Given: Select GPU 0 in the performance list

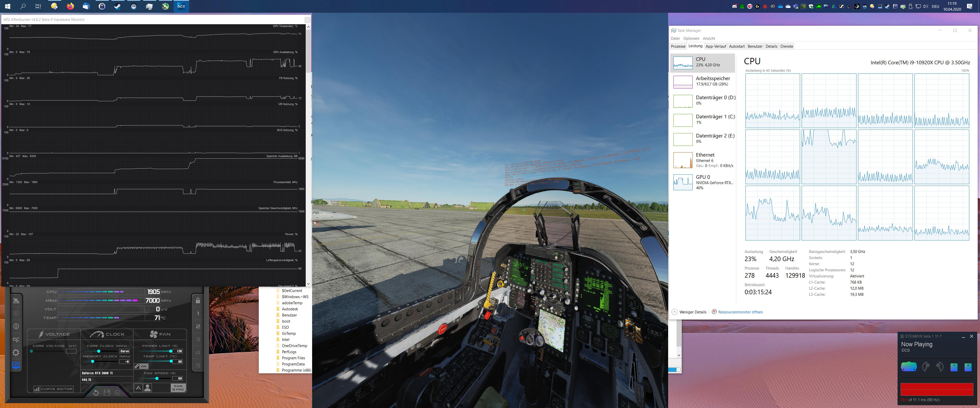Looking at the screenshot, I should click(x=703, y=182).
